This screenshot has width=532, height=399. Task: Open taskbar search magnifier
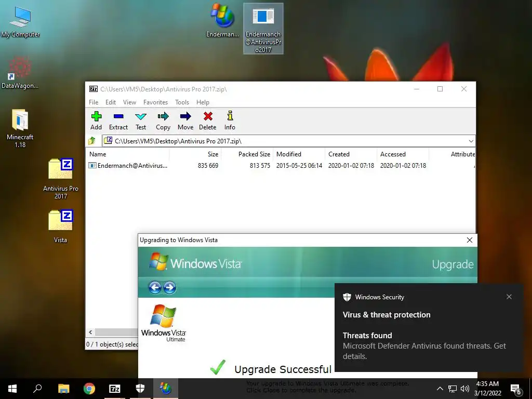coord(37,389)
